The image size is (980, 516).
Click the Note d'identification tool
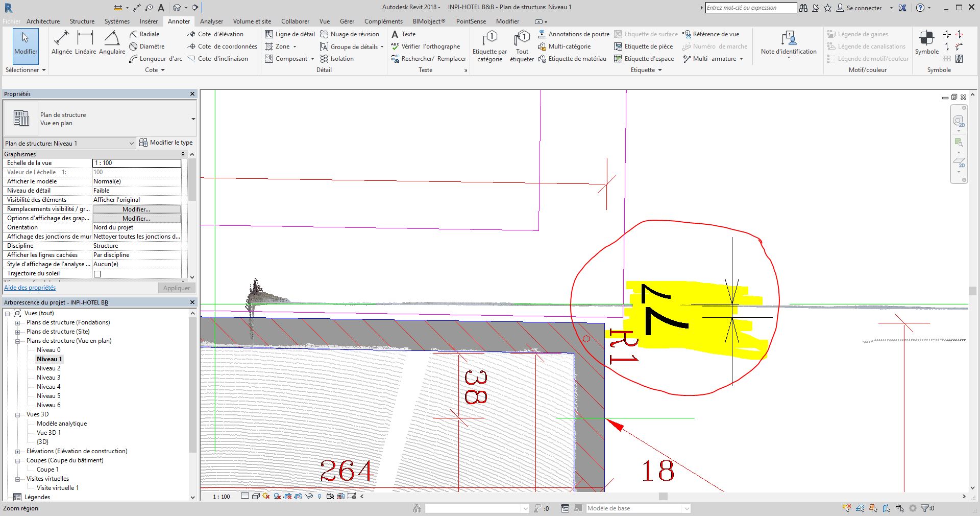coord(789,44)
